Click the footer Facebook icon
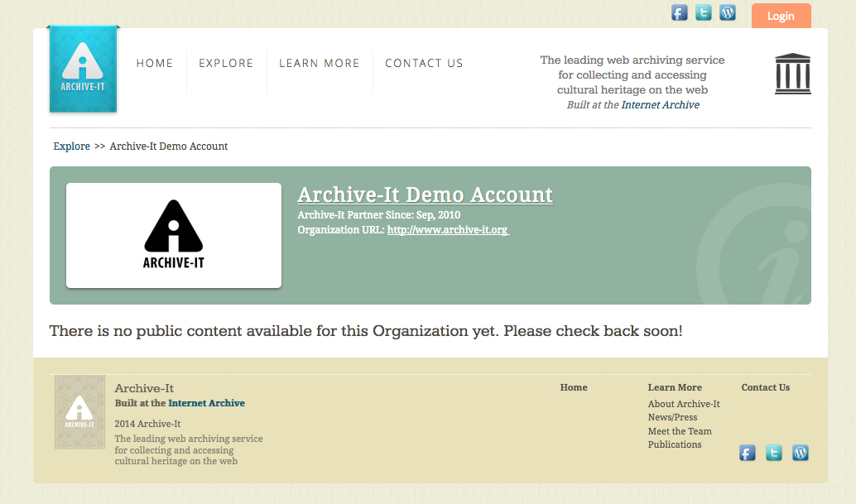 (x=748, y=453)
